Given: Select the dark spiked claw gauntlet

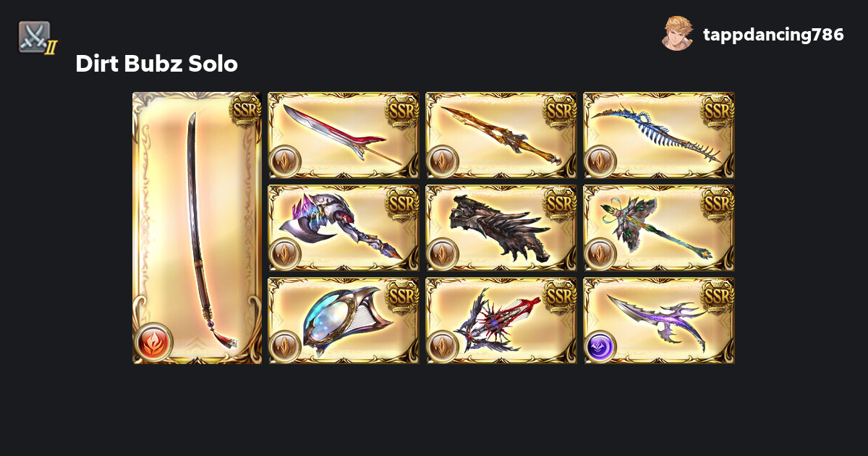Looking at the screenshot, I should click(x=501, y=228).
